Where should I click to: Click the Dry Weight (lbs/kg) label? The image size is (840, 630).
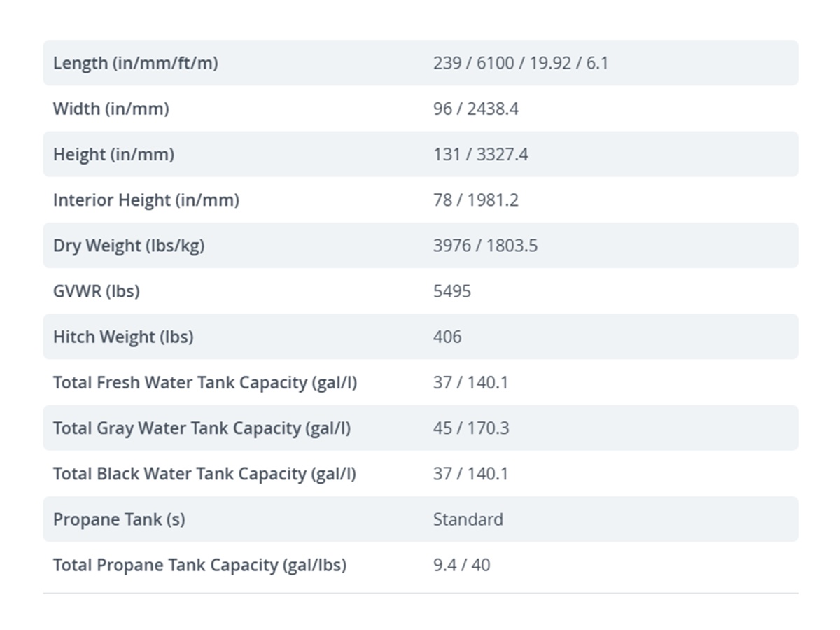pyautogui.click(x=129, y=246)
